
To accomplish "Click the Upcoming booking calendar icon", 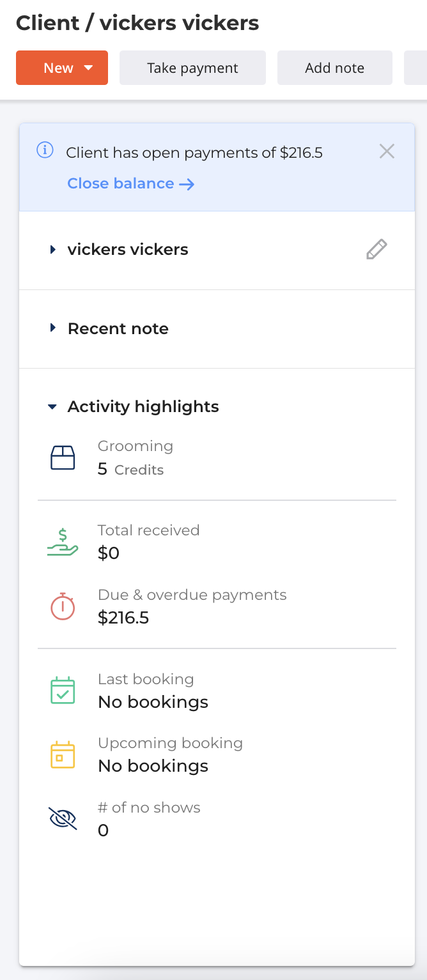I will pyautogui.click(x=63, y=754).
